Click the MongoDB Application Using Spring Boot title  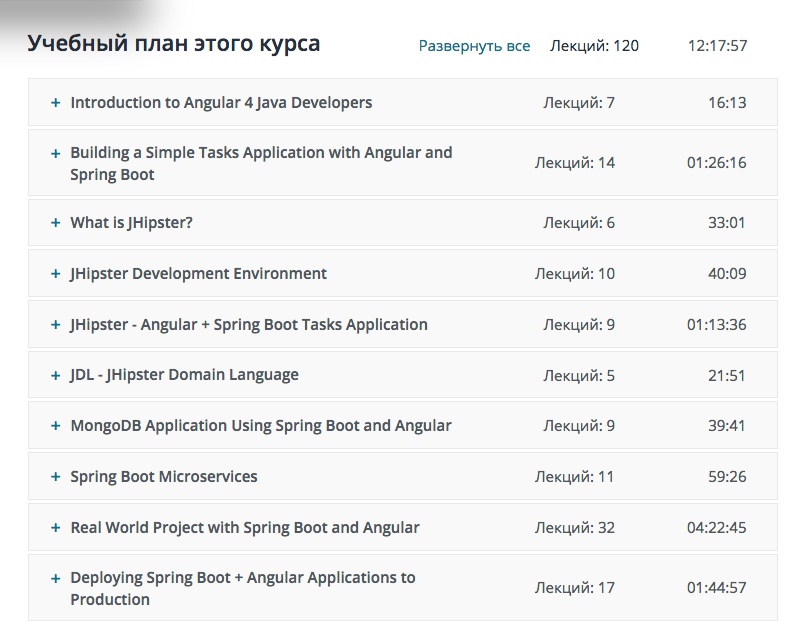[261, 425]
